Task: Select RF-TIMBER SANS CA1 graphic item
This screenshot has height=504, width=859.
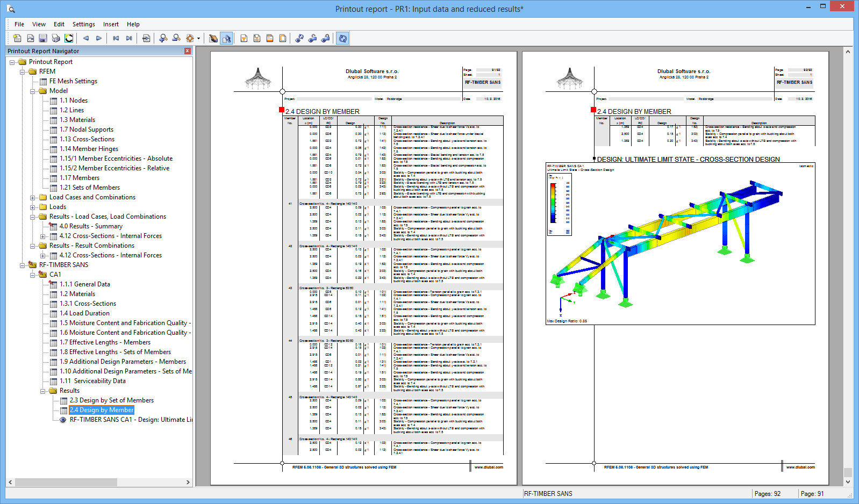Action: (x=131, y=420)
